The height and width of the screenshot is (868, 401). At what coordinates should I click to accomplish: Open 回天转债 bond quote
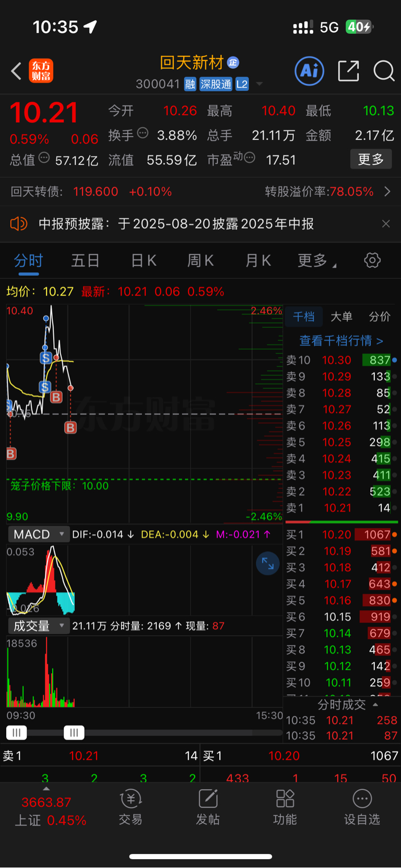[91, 192]
